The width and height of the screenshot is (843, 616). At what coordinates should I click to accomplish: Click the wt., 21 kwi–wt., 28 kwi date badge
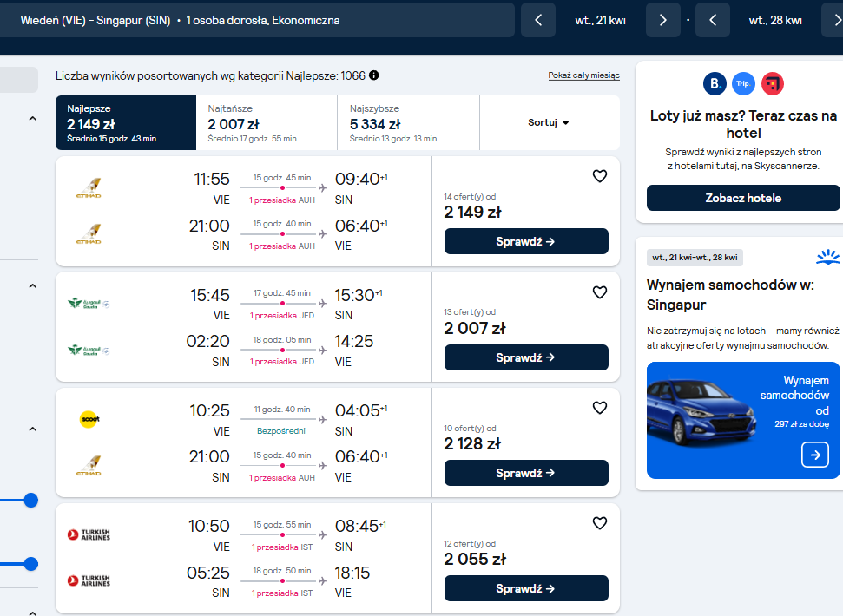pos(695,258)
